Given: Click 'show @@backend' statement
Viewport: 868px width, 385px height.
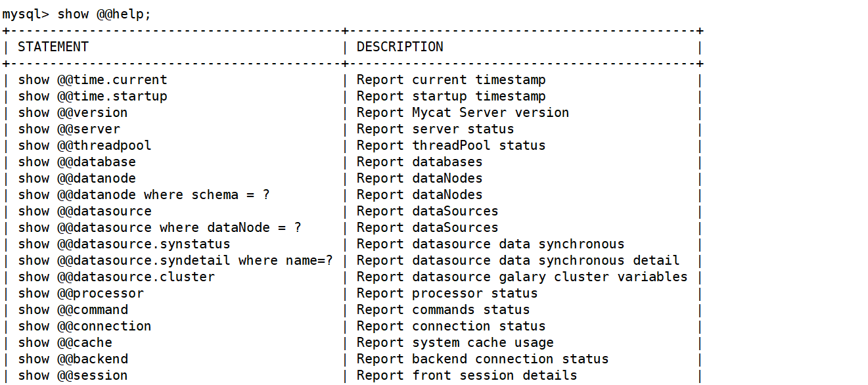Looking at the screenshot, I should (73, 359).
